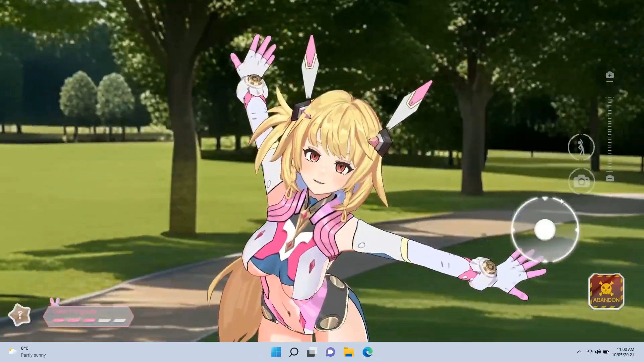Open the star-shaped question mark help icon
Viewport: 644px width, 362px height.
click(19, 315)
